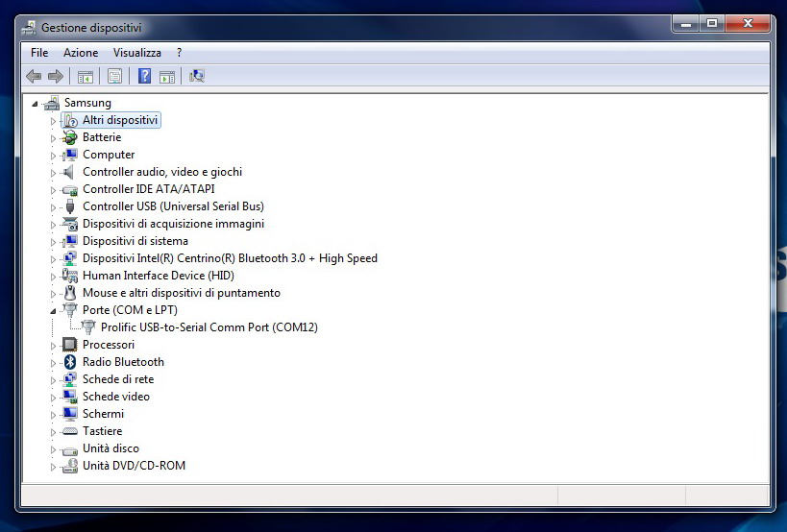
Task: Click the Dispositivi di sistema icon
Action: 70,241
